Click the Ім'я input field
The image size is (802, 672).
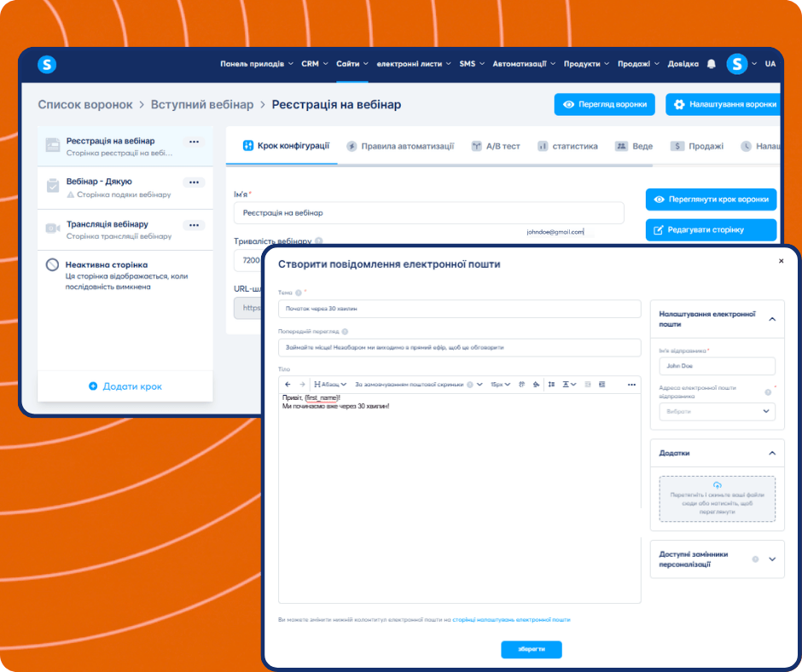[428, 212]
